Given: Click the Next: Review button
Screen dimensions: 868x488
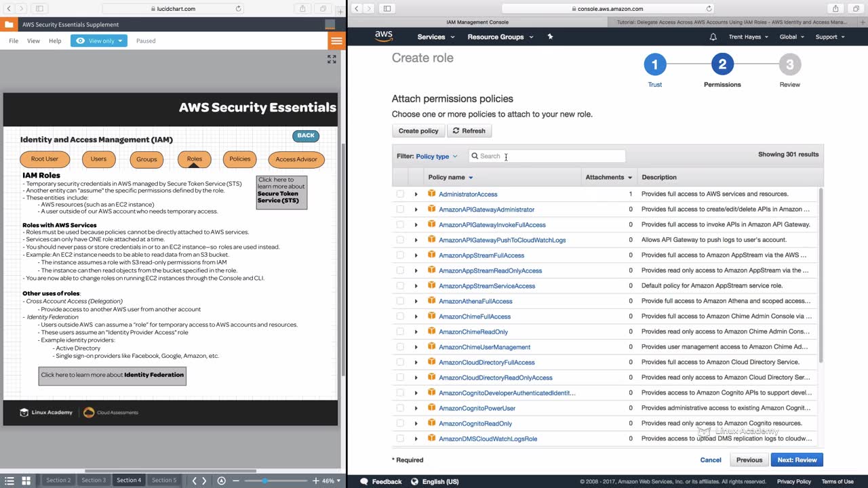Looking at the screenshot, I should [797, 460].
